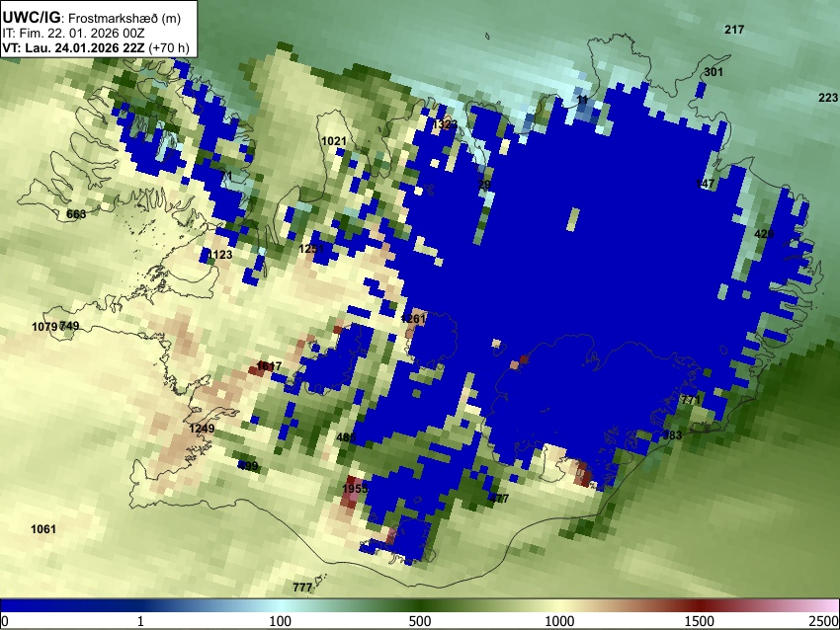Click the legend tick label '100'
840x630 pixels.
point(281,621)
